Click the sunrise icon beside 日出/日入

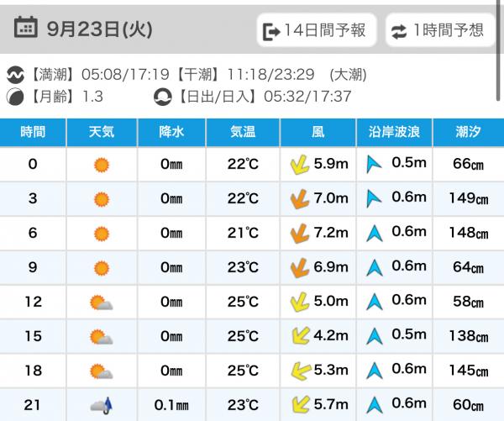[x=163, y=96]
